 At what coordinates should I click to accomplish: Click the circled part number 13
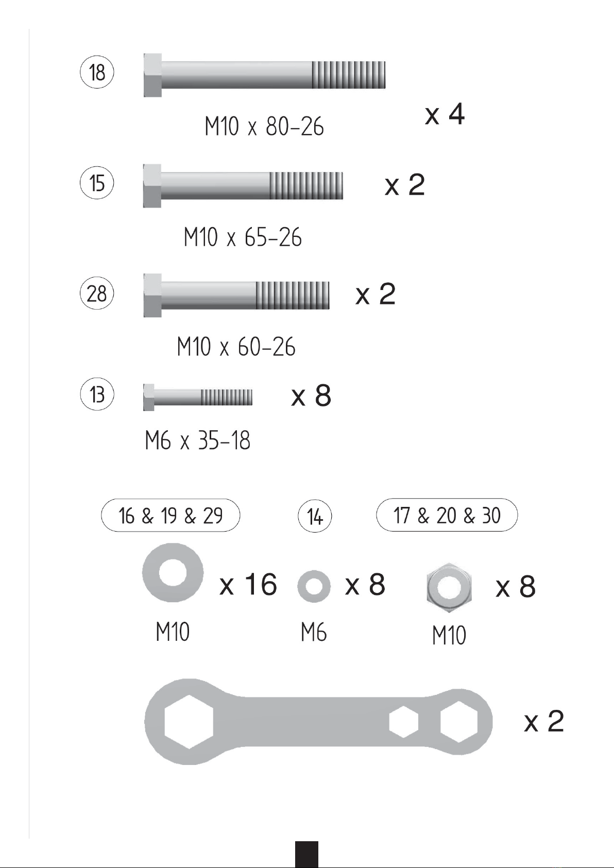(97, 395)
